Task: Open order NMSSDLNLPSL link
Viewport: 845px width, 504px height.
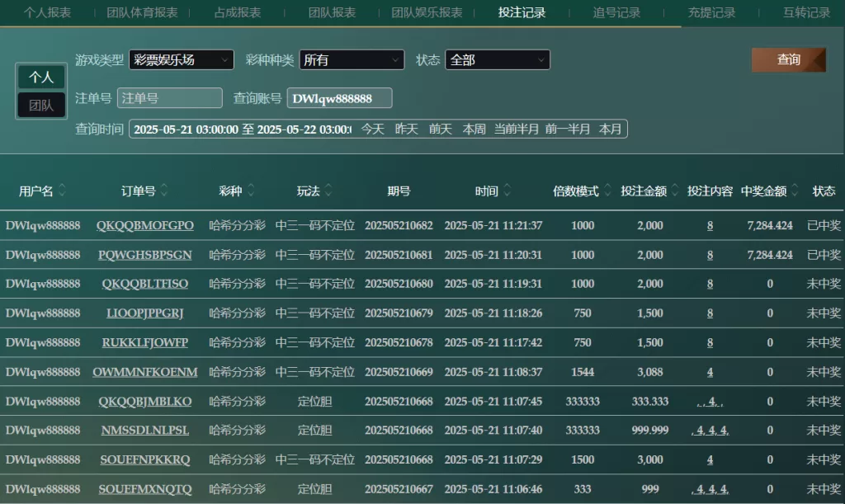Action: coord(145,431)
